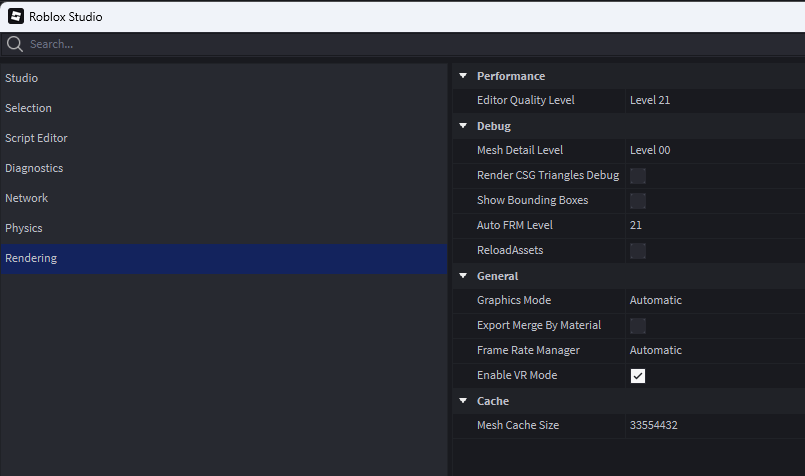Open Editor Quality Level dropdown showing Level 21
This screenshot has height=476, width=805.
coord(715,100)
